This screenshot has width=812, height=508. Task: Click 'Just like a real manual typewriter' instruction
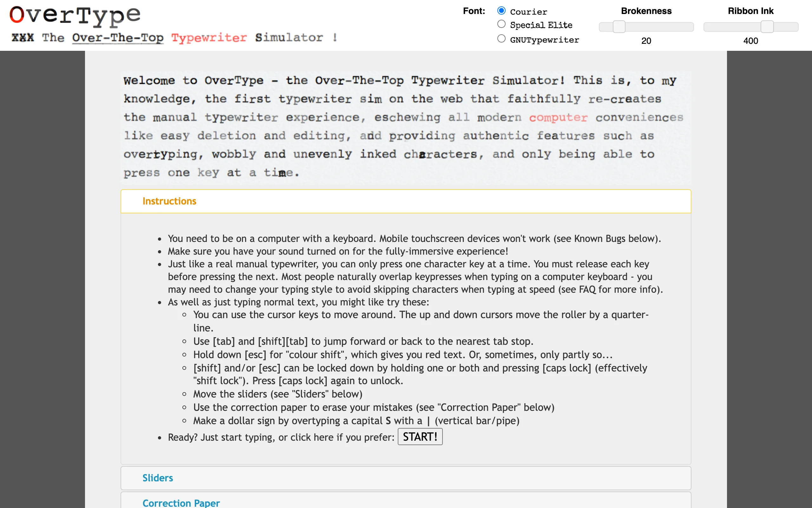pyautogui.click(x=416, y=277)
